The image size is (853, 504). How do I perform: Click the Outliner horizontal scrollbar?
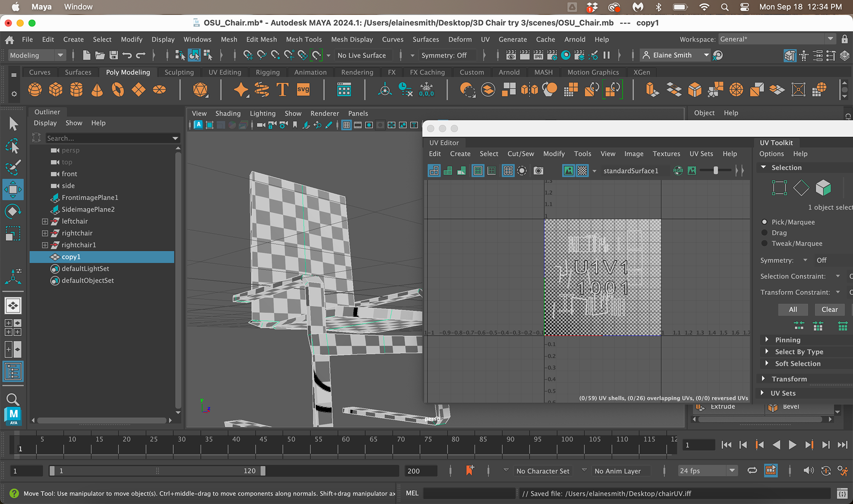pos(102,420)
